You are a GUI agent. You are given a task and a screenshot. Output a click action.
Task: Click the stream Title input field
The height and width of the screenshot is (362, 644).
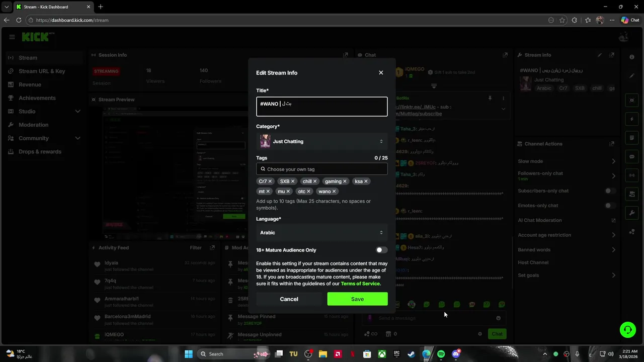(x=322, y=107)
